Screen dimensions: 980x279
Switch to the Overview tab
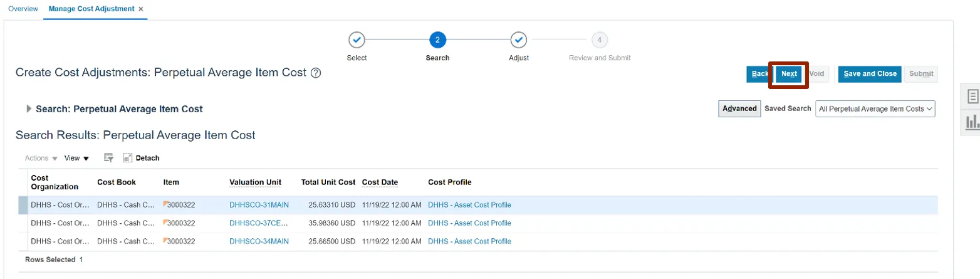click(23, 9)
